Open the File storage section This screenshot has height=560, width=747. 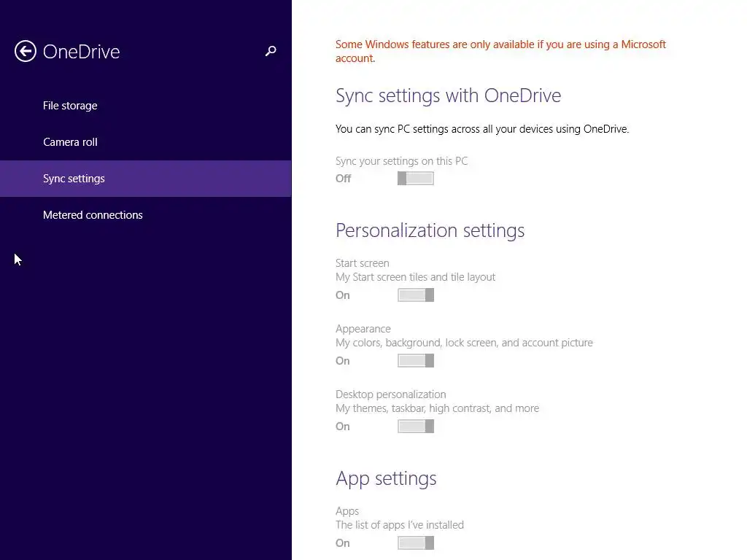click(x=70, y=106)
